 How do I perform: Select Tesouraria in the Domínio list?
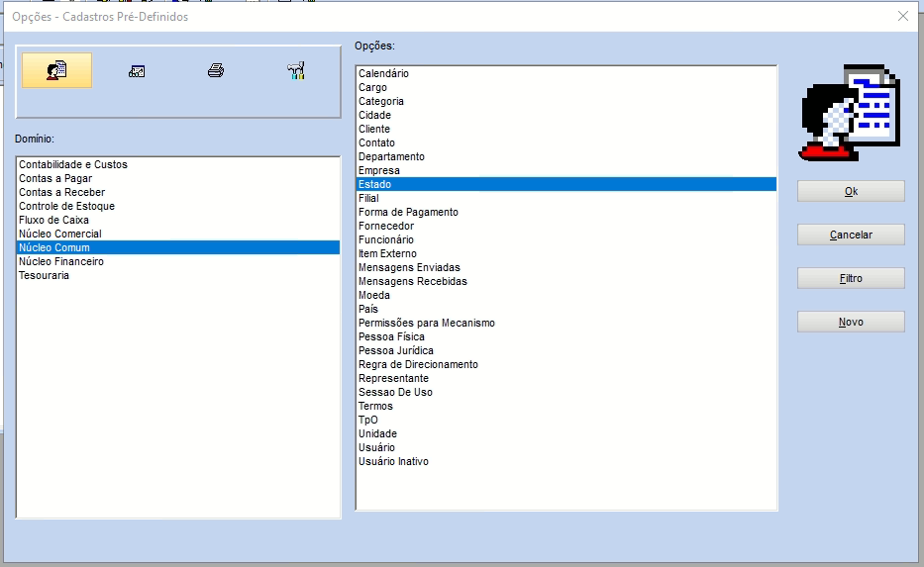tap(178, 275)
